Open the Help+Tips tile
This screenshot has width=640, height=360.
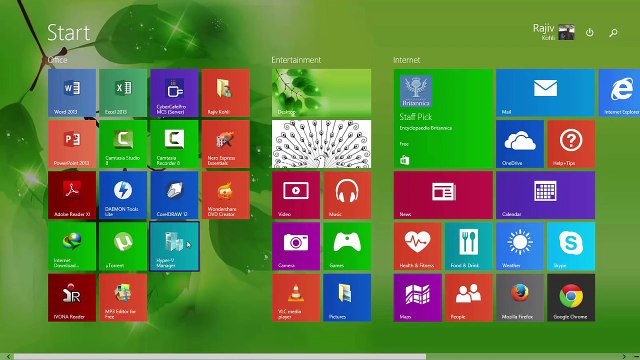click(571, 144)
